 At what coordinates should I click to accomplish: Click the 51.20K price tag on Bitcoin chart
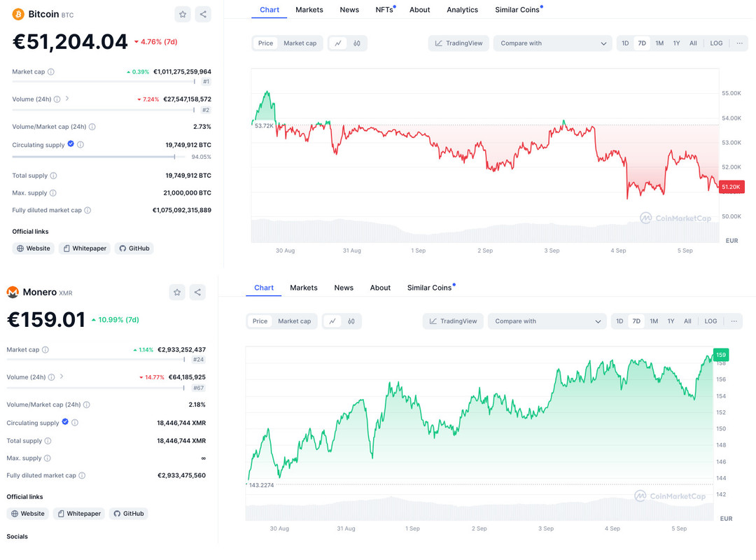[731, 187]
